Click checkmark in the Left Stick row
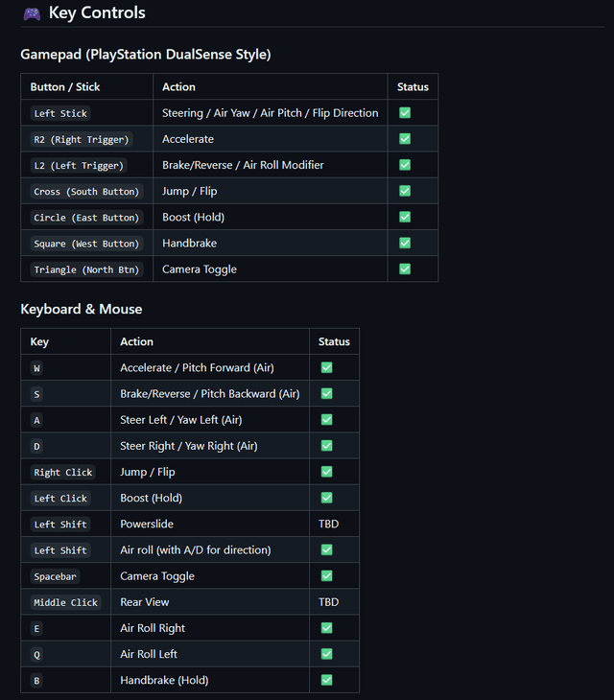614x700 pixels. point(405,113)
